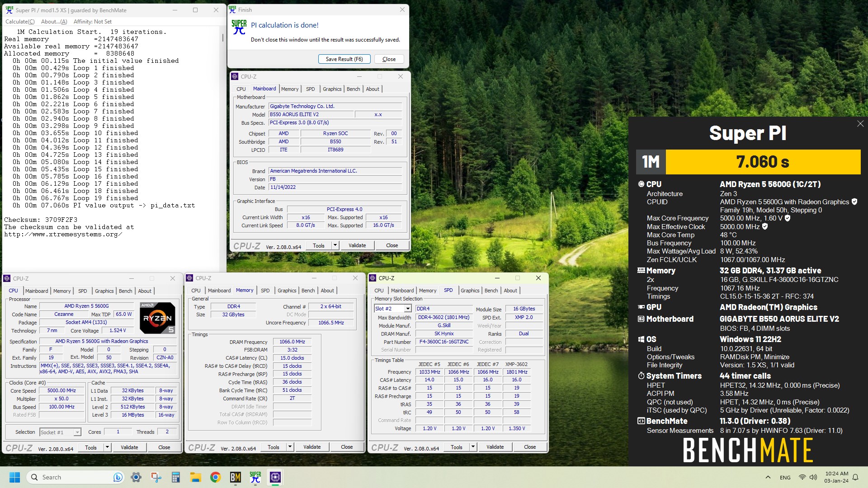Open network Wi-Fi tray icon
Image resolution: width=868 pixels, height=488 pixels.
click(802, 477)
